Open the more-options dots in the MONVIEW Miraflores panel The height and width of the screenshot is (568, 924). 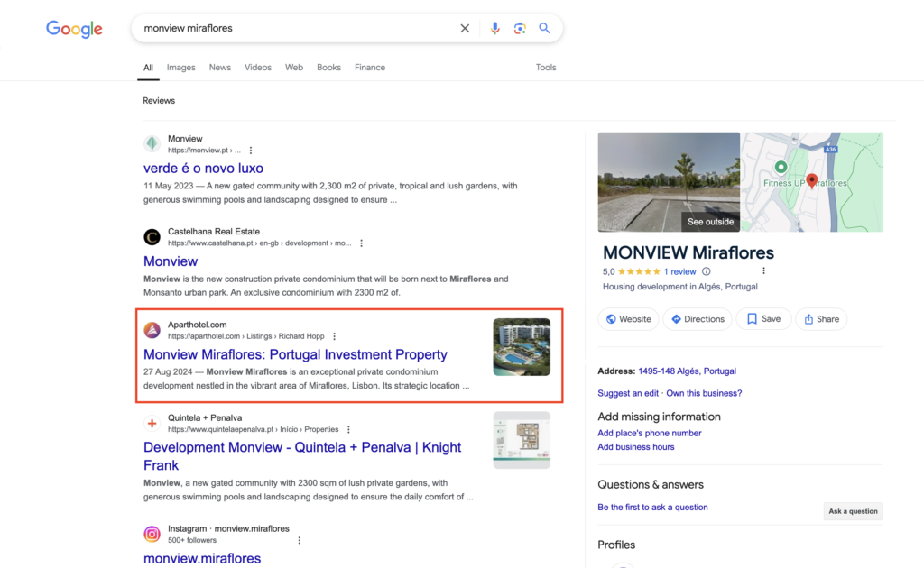(x=763, y=270)
